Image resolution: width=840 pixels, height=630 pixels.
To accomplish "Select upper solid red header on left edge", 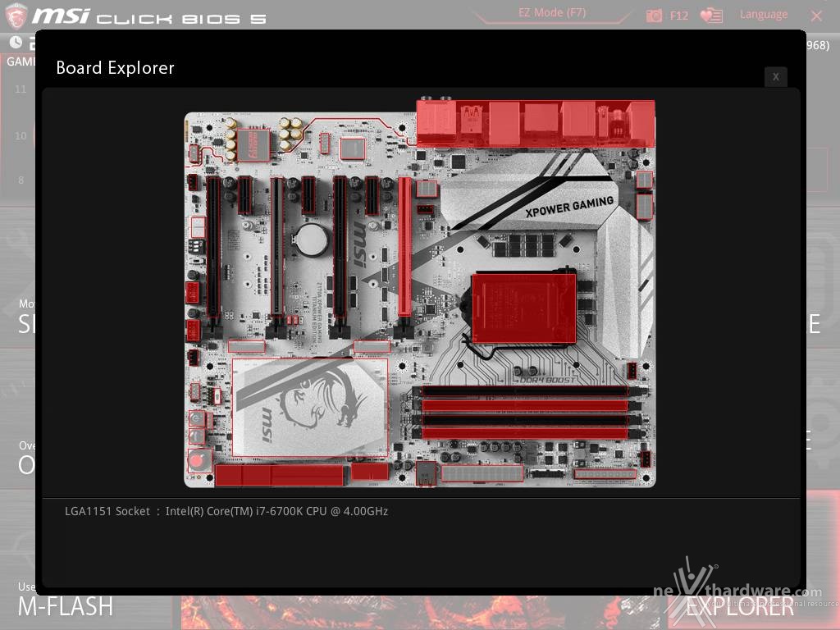I will 192,293.
